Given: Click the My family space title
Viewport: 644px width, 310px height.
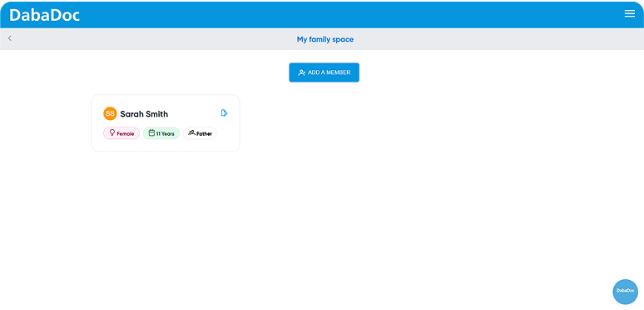Looking at the screenshot, I should tap(325, 39).
